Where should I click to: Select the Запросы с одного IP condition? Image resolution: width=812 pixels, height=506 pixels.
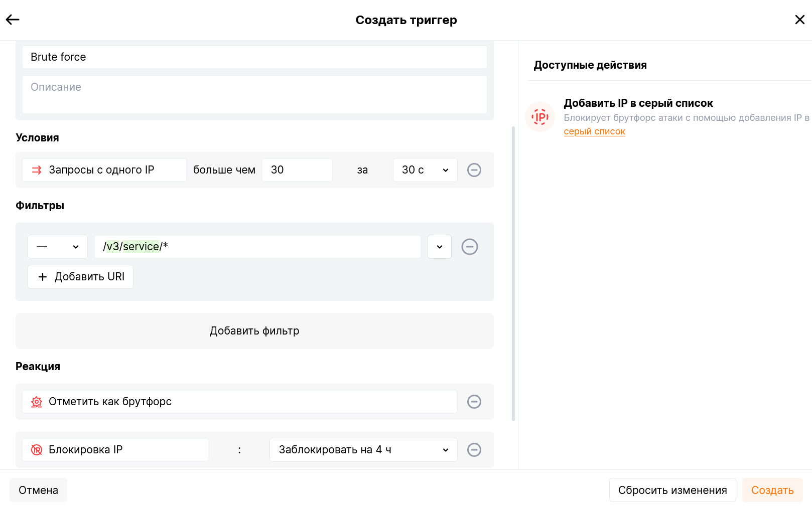click(104, 170)
